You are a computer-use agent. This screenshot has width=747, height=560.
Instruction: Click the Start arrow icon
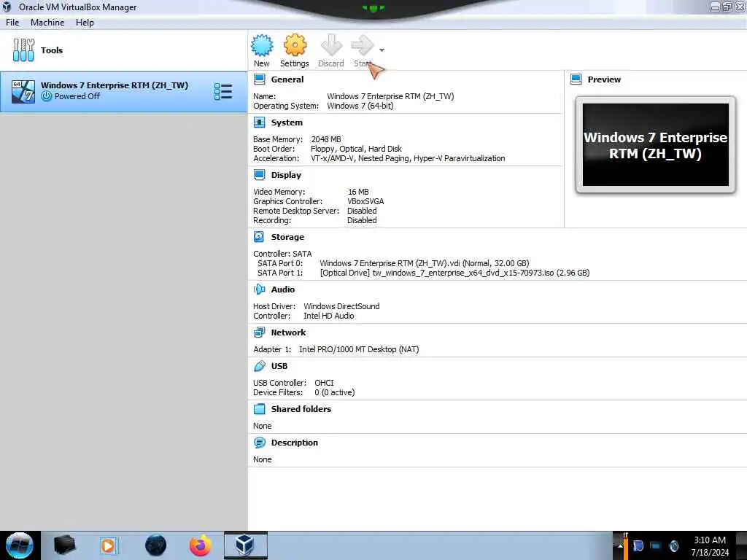click(x=363, y=46)
